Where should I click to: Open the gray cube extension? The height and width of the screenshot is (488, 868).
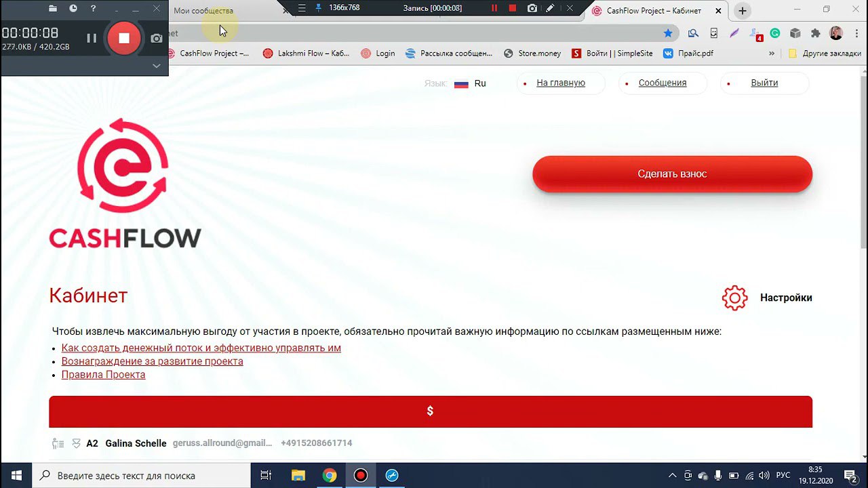[x=795, y=33]
